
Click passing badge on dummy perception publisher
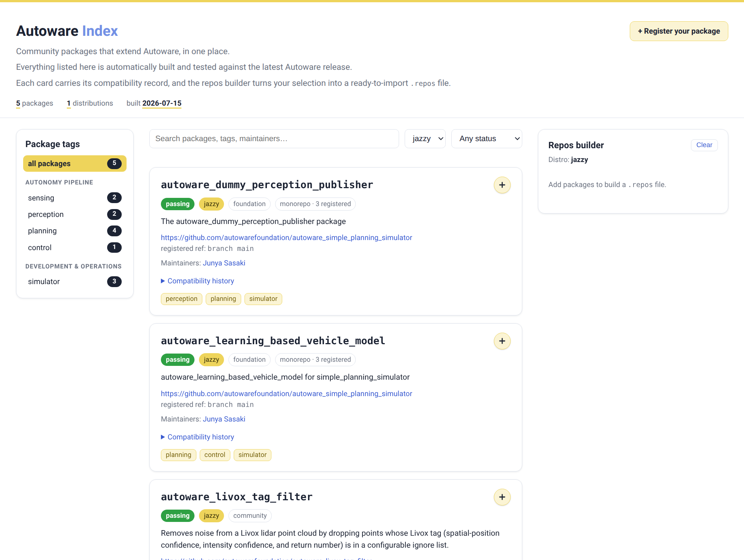click(x=178, y=204)
